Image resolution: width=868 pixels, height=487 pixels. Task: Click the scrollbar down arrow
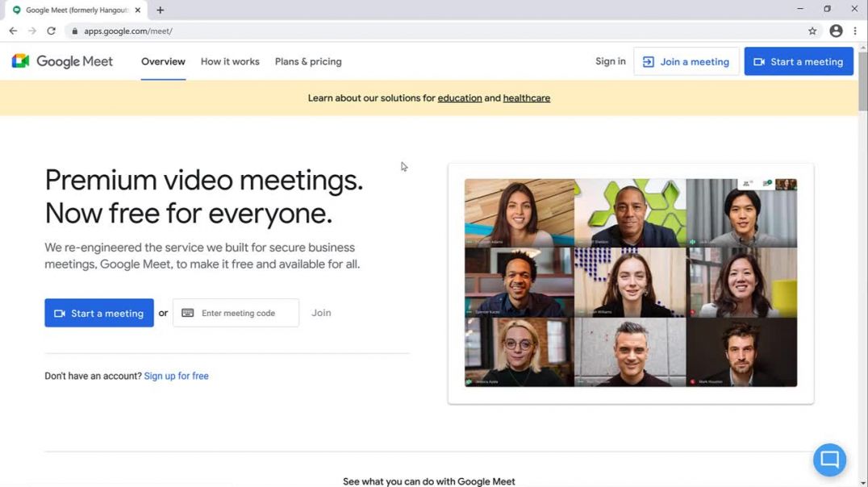[863, 483]
